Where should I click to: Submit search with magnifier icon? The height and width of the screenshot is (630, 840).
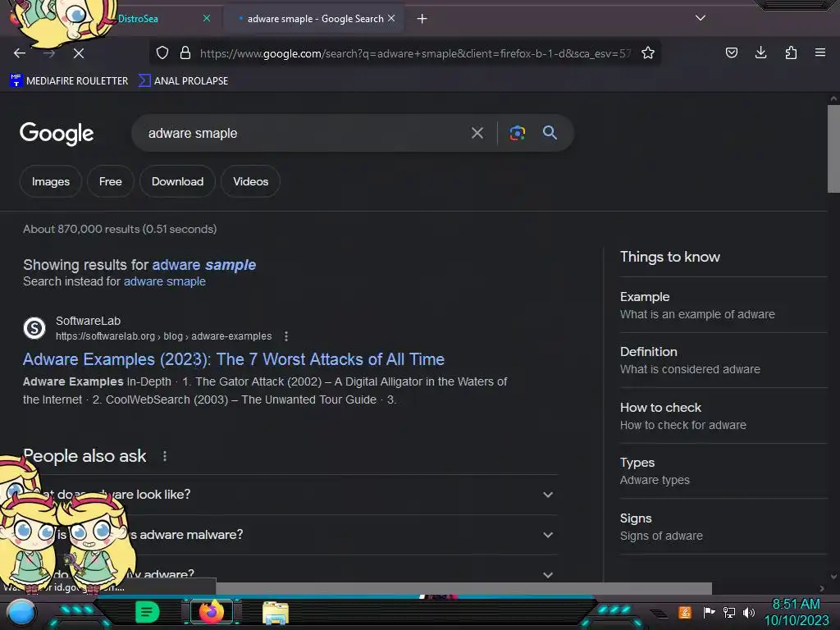[550, 132]
